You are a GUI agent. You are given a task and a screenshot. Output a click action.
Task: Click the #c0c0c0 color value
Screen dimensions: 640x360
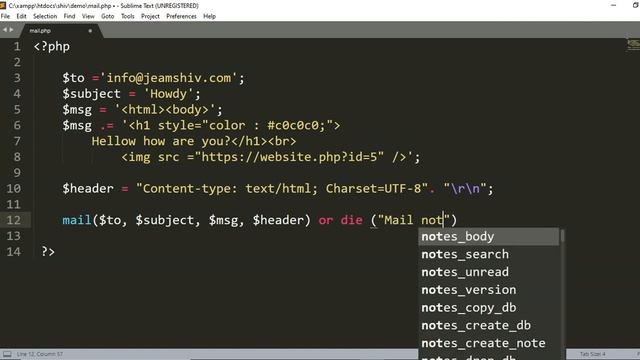point(293,125)
